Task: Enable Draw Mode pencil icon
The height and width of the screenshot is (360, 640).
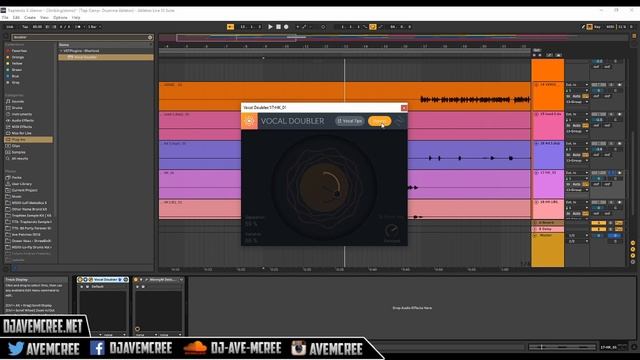Action: click(583, 27)
